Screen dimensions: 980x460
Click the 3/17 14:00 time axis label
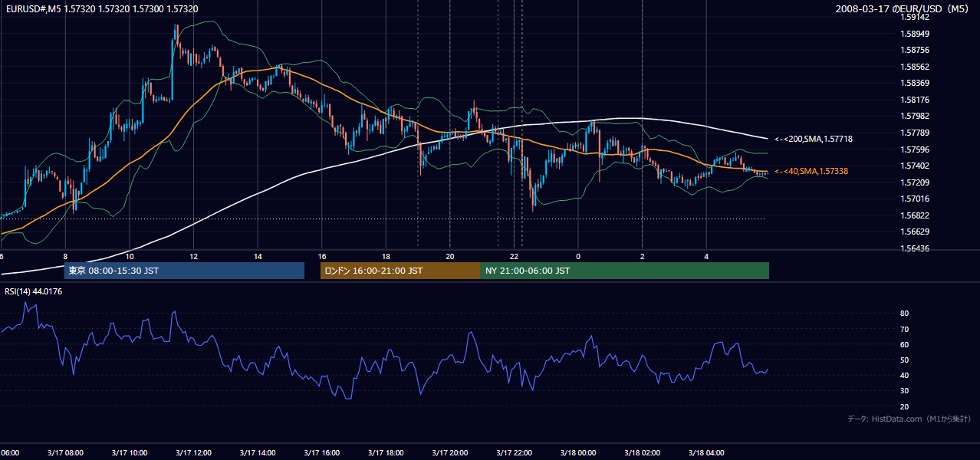(x=257, y=452)
